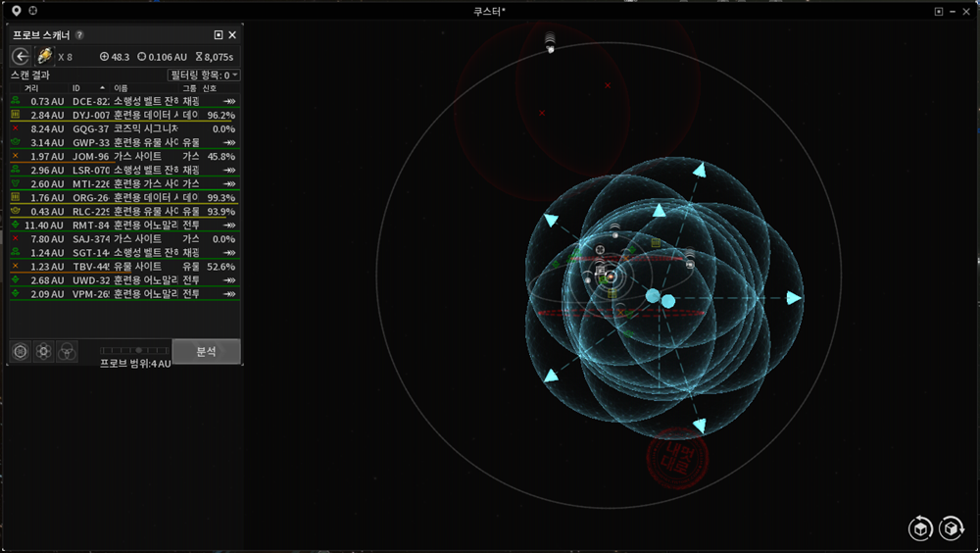This screenshot has width=980, height=553.
Task: Click the ore icon on DCE-82 row
Action: pos(16,101)
